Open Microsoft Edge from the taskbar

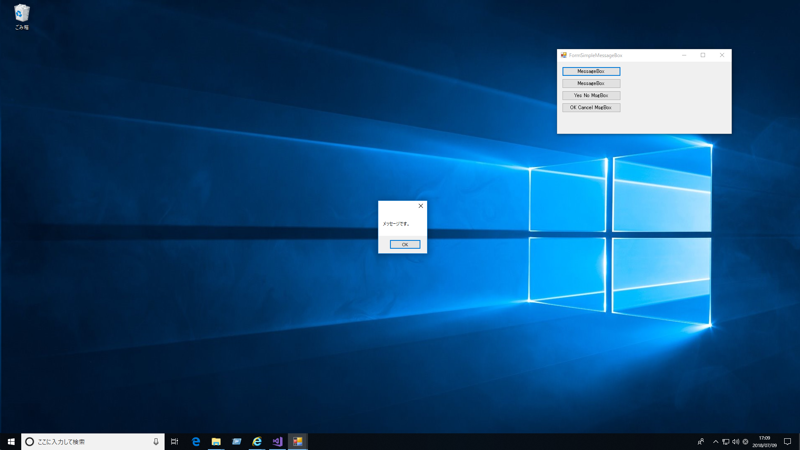(195, 441)
